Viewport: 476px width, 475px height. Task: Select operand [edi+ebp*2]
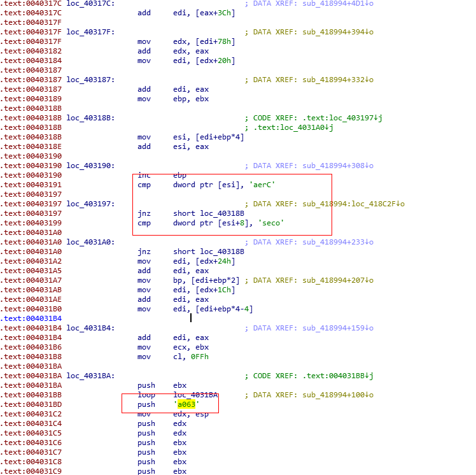[215, 280]
